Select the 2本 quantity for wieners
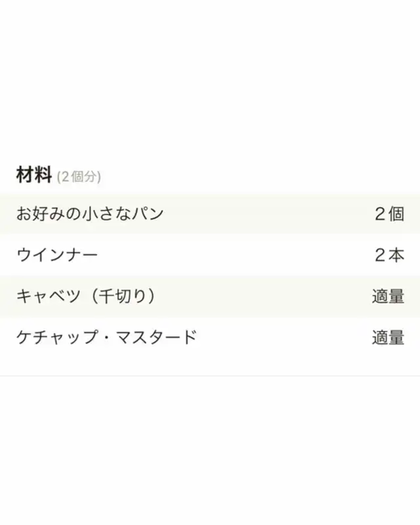Image resolution: width=420 pixels, height=525 pixels. click(390, 255)
